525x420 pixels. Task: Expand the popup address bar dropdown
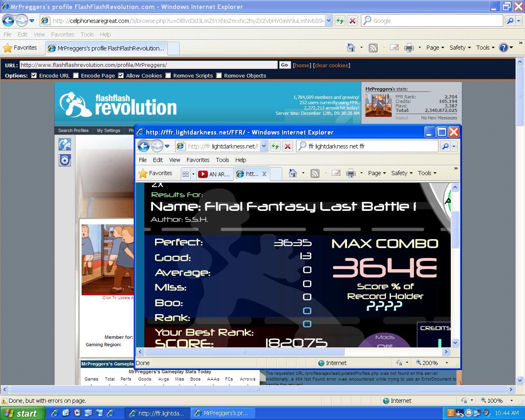pyautogui.click(x=264, y=146)
